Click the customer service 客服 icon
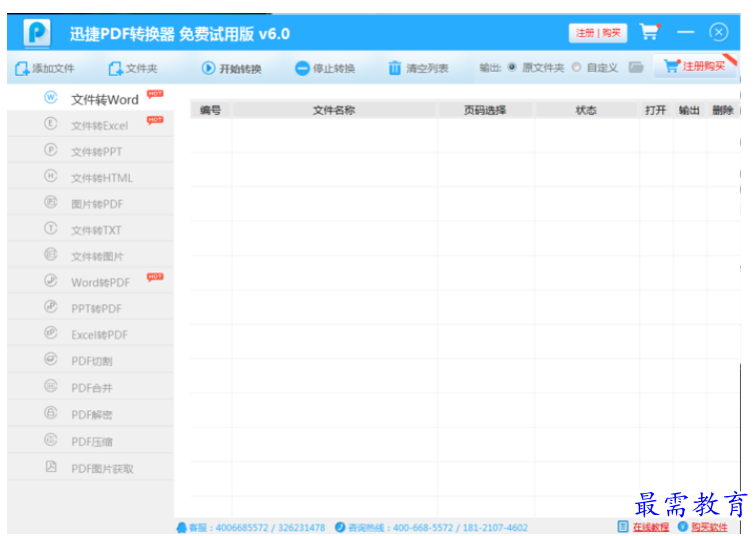The height and width of the screenshot is (536, 756). tap(182, 527)
